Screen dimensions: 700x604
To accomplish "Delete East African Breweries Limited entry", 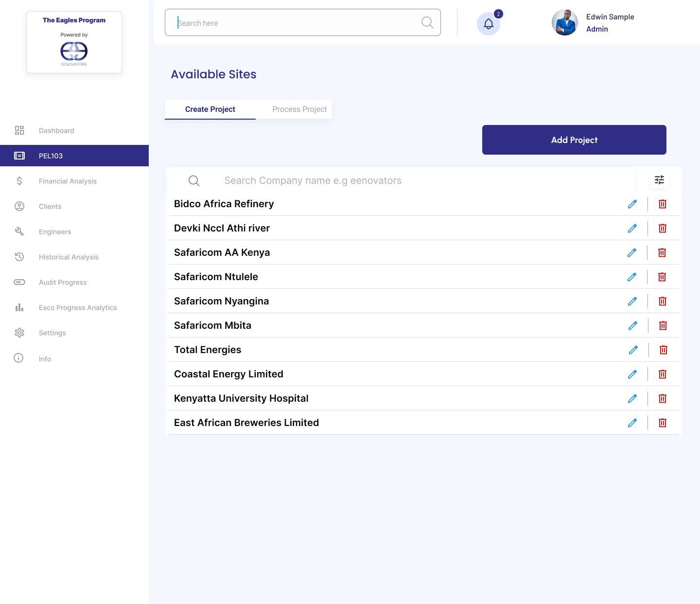I will [x=663, y=423].
